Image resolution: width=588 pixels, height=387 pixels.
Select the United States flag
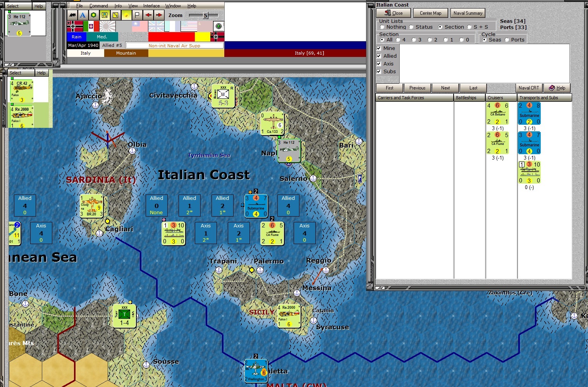[x=189, y=26]
